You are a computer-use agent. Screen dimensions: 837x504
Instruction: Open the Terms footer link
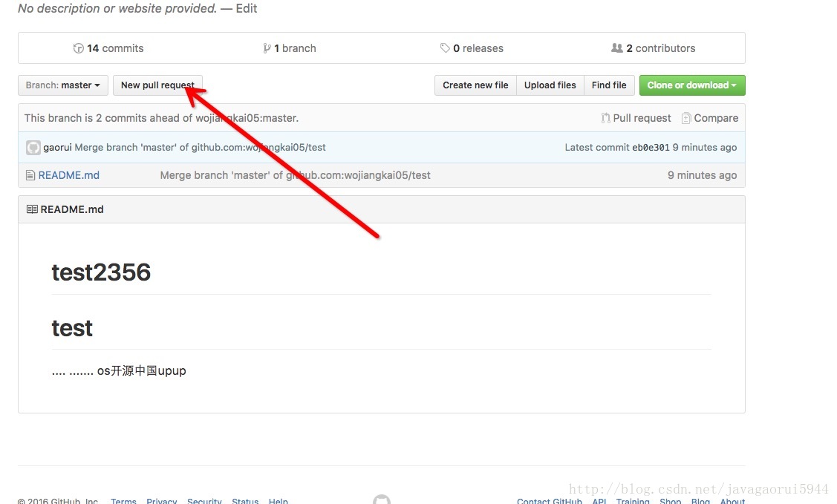pos(123,500)
